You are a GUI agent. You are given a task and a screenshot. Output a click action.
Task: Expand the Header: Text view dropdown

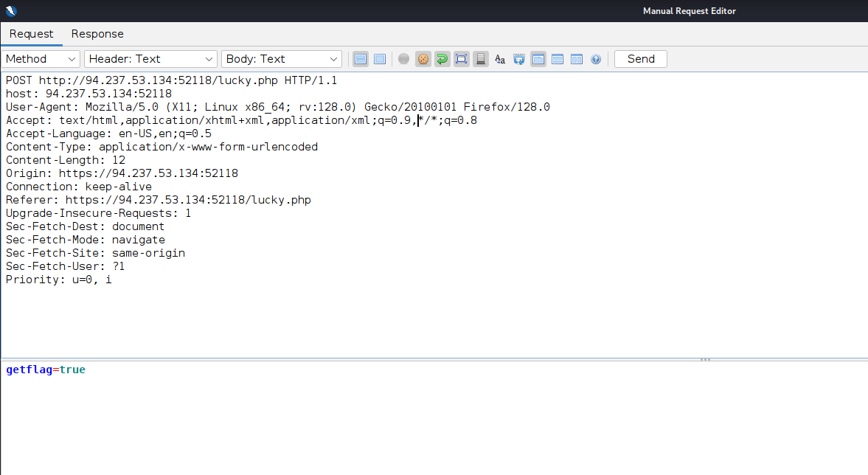click(150, 59)
